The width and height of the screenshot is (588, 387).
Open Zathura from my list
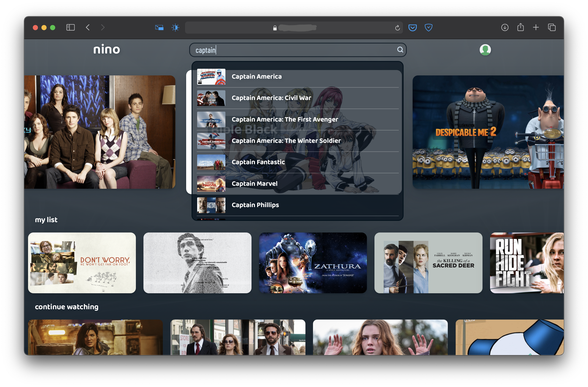[313, 263]
